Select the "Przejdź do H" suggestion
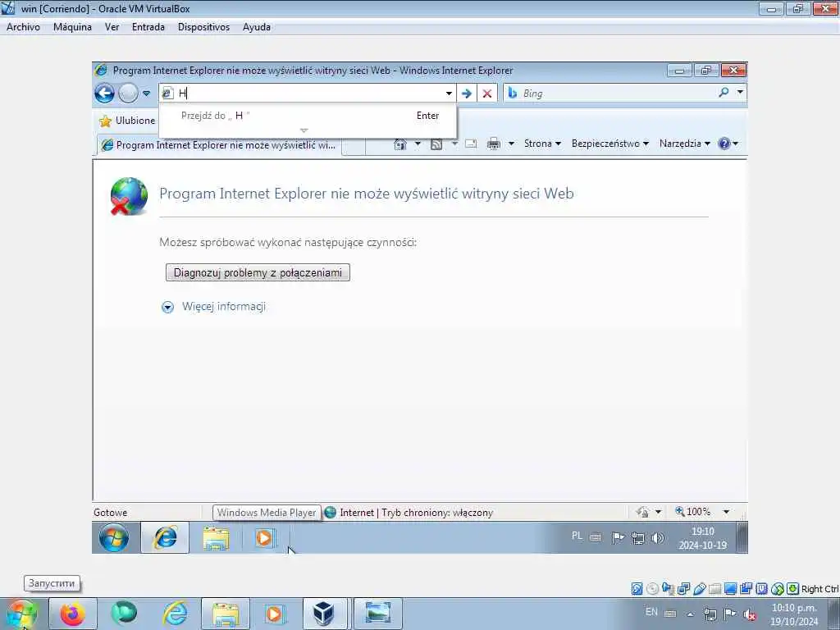Screen dimensions: 840x630 coord(308,116)
